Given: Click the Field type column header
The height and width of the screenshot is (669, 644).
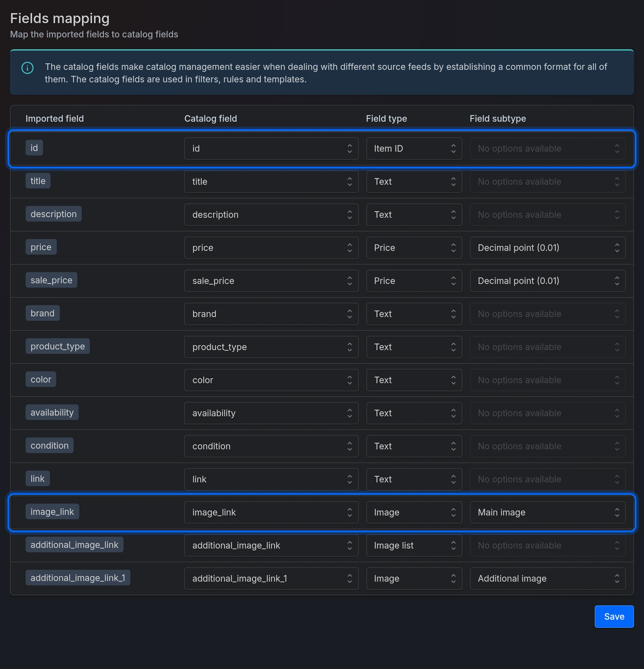Looking at the screenshot, I should coord(386,118).
